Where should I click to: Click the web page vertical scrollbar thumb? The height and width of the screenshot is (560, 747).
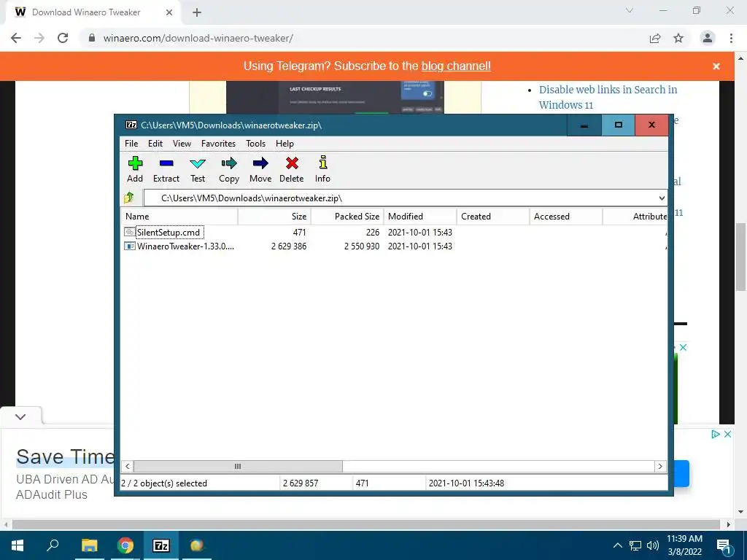tap(740, 257)
